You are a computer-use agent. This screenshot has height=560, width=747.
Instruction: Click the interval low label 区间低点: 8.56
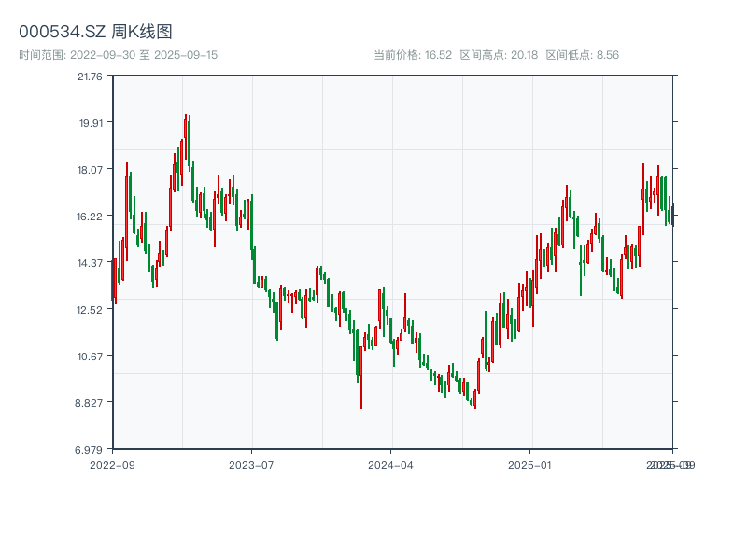582,55
